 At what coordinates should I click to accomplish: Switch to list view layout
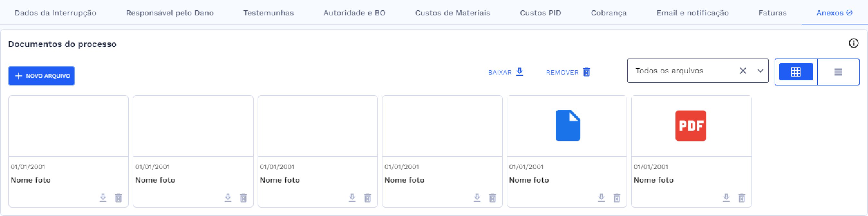[839, 71]
